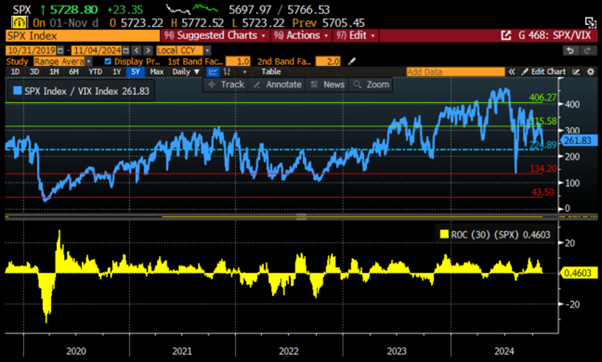The image size is (602, 362).
Task: Click the ROC (30) (SPX) legend text
Action: coord(501,235)
